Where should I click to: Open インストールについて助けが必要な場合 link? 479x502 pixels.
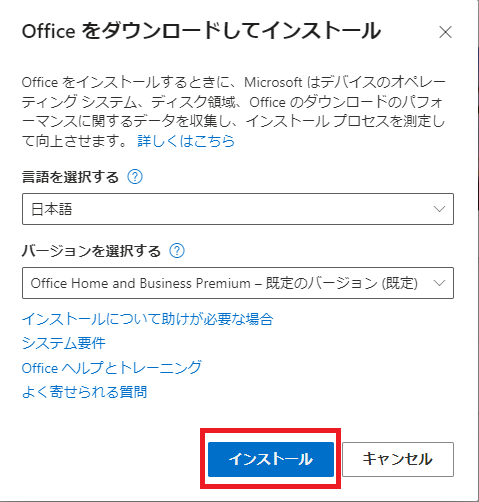point(148,319)
